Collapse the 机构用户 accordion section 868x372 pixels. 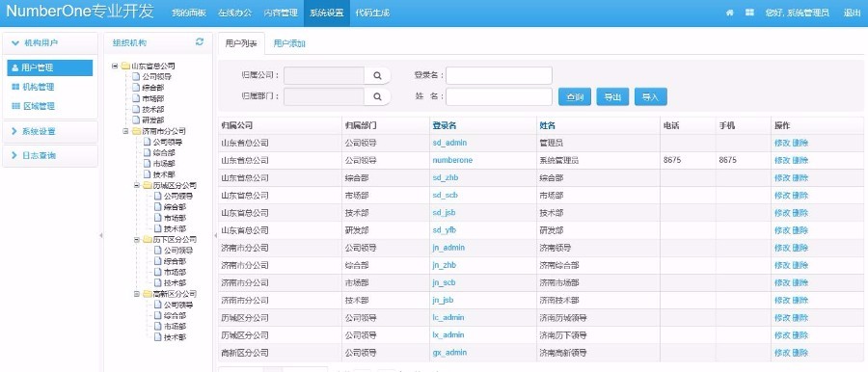click(x=50, y=42)
